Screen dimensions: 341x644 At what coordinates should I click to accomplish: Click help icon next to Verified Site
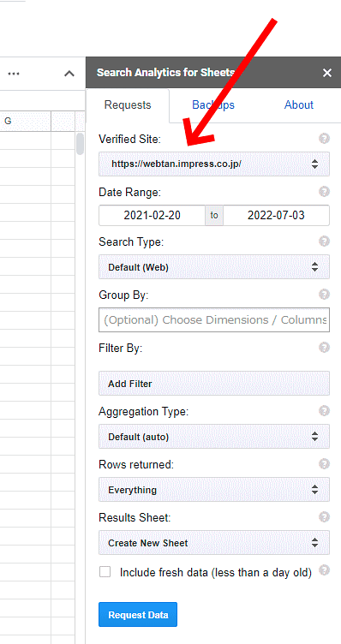[x=324, y=139]
